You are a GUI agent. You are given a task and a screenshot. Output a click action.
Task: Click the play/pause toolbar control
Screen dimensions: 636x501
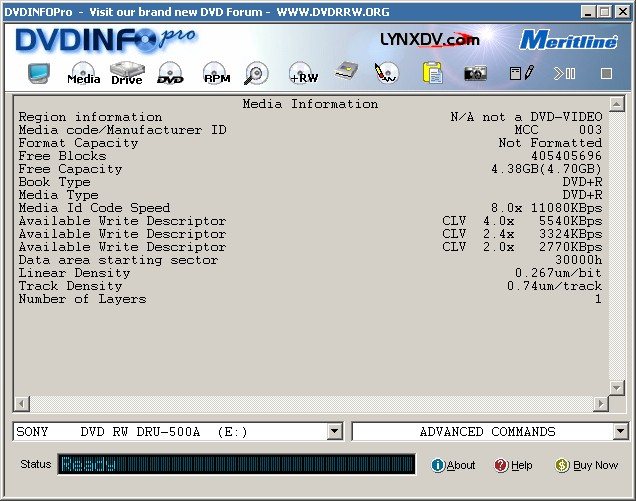point(564,73)
